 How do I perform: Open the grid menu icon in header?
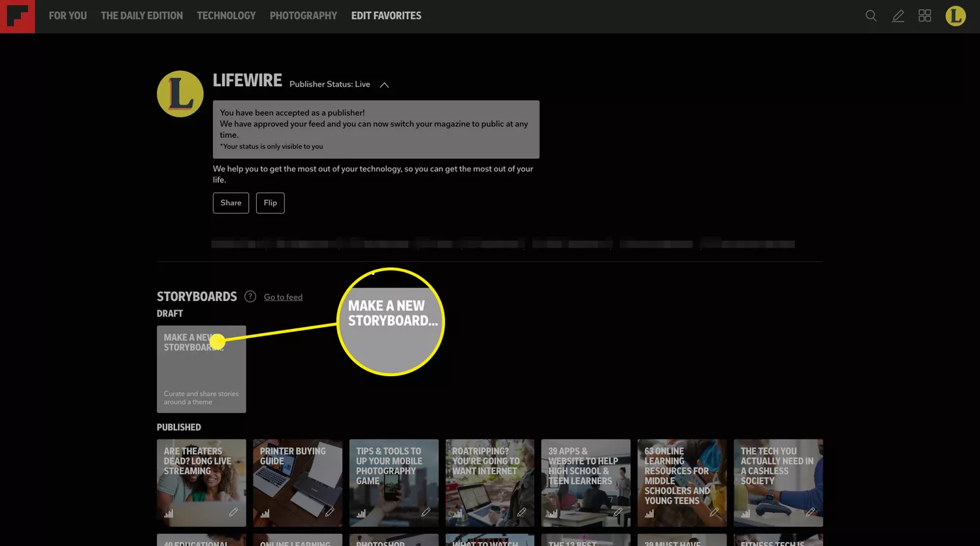click(924, 16)
